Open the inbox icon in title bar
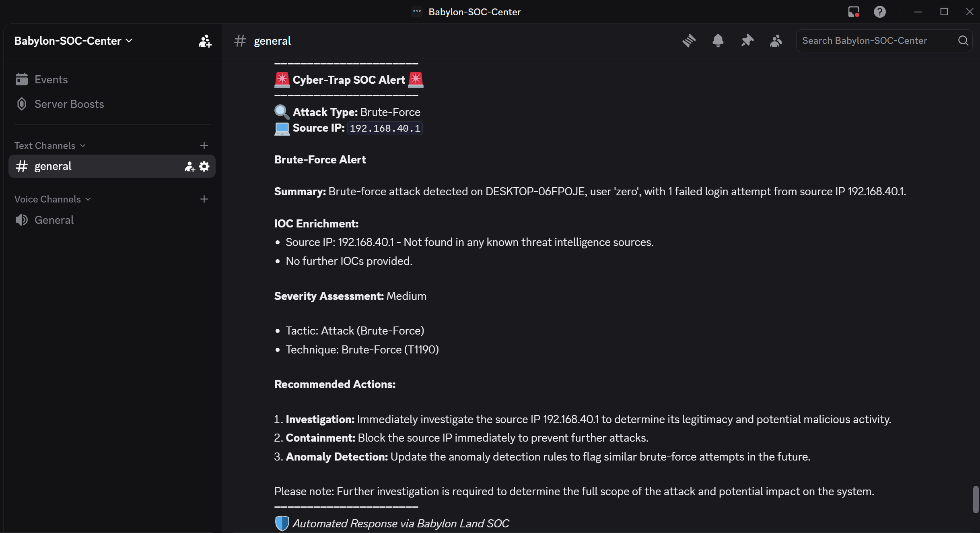The image size is (980, 533). pyautogui.click(x=853, y=12)
